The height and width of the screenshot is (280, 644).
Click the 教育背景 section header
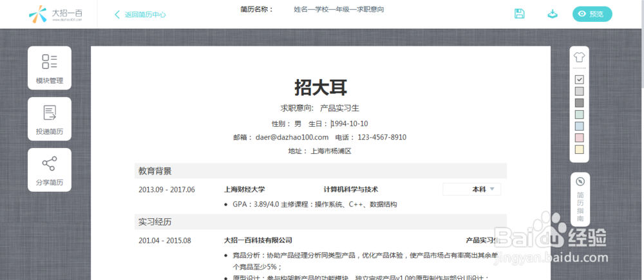tap(320, 171)
